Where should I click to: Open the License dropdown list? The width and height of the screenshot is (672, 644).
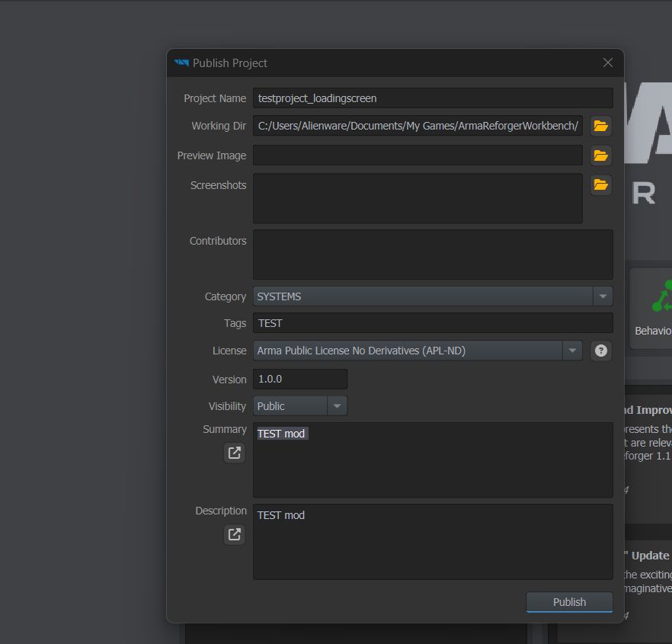coord(572,351)
